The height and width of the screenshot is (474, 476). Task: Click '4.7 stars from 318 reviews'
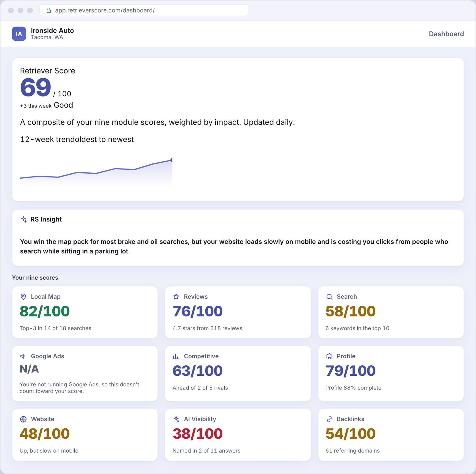click(x=207, y=328)
